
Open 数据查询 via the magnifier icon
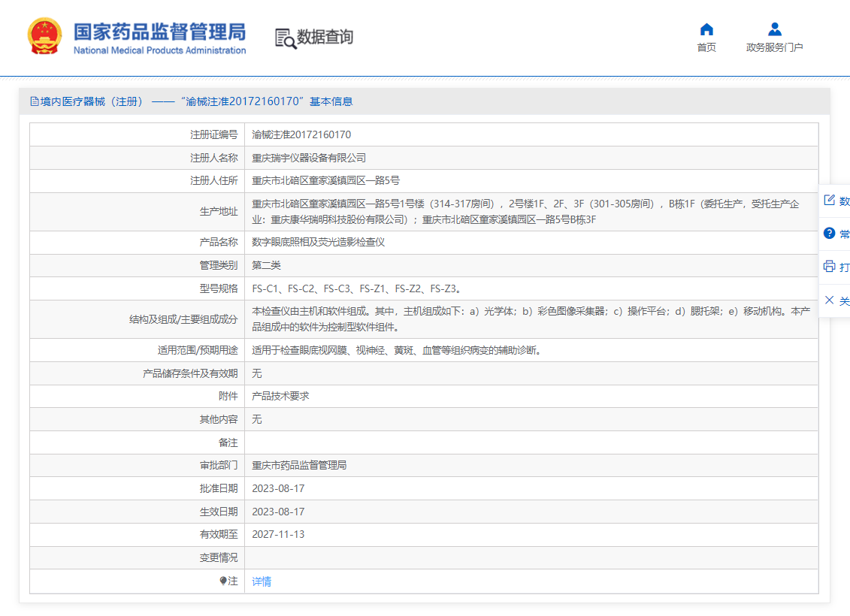click(x=286, y=38)
